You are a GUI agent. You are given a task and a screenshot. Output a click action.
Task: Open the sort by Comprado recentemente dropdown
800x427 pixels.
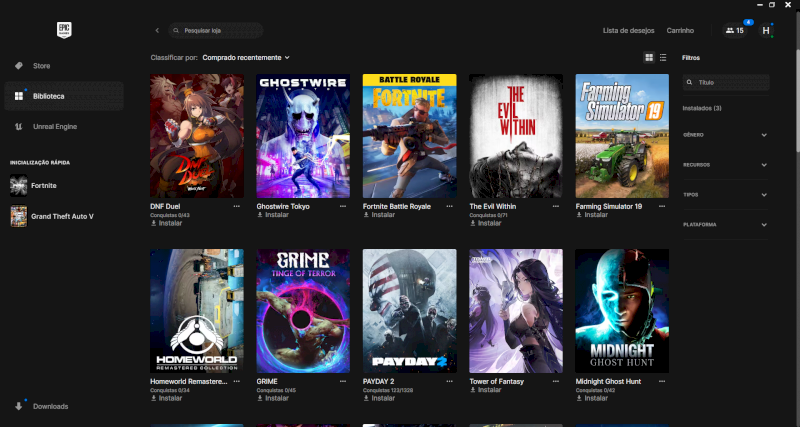[246, 58]
